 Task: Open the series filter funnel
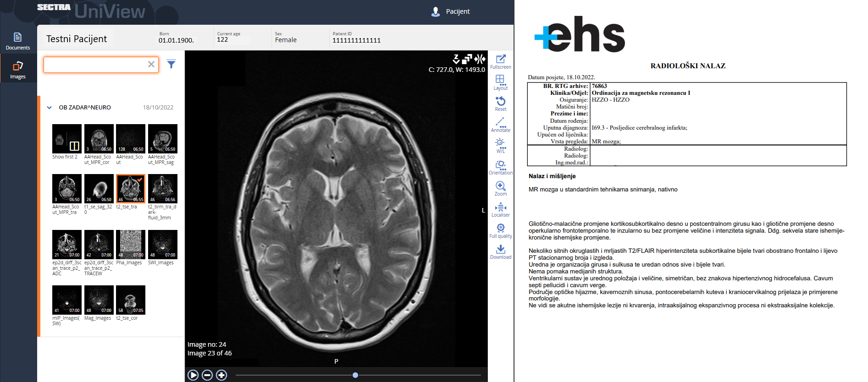pos(171,64)
